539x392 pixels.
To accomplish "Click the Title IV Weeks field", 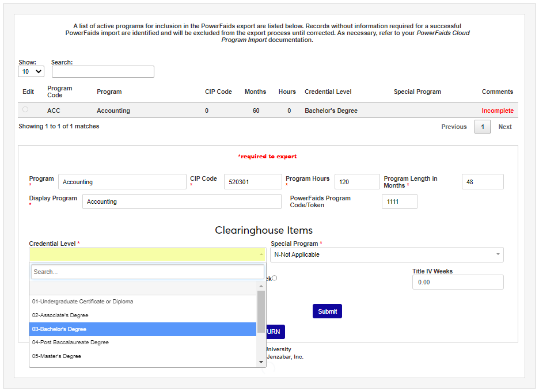I will 457,282.
